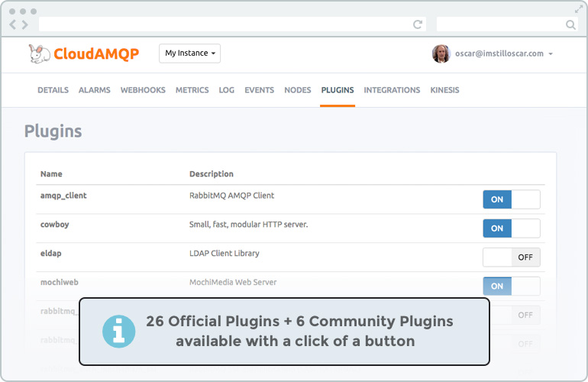Click the Description column header
588x382 pixels.
tap(211, 173)
